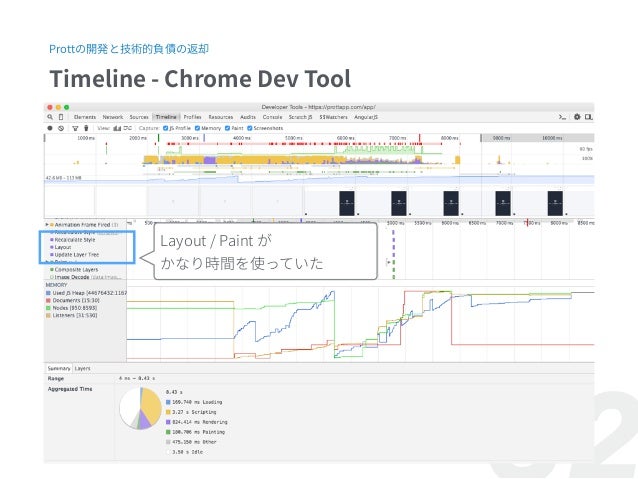Viewport: 638px width, 479px height.
Task: Open the timeline filter funnel
Action: coord(75,128)
